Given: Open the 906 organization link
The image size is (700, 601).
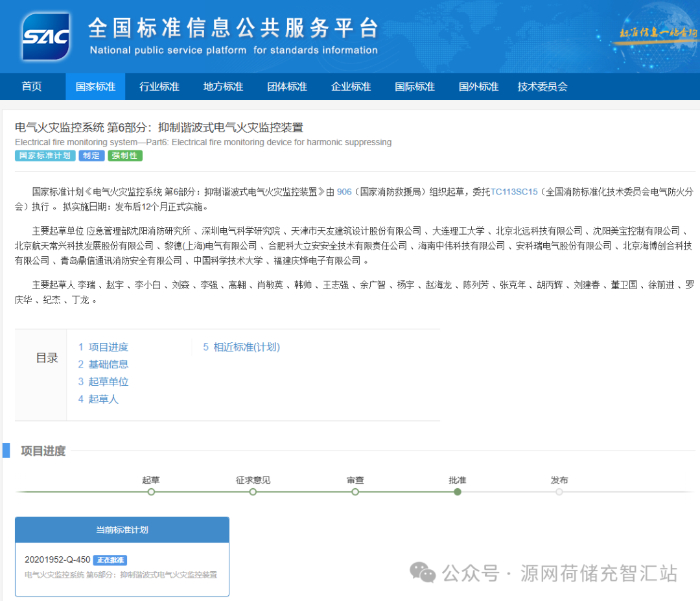Looking at the screenshot, I should (x=344, y=191).
